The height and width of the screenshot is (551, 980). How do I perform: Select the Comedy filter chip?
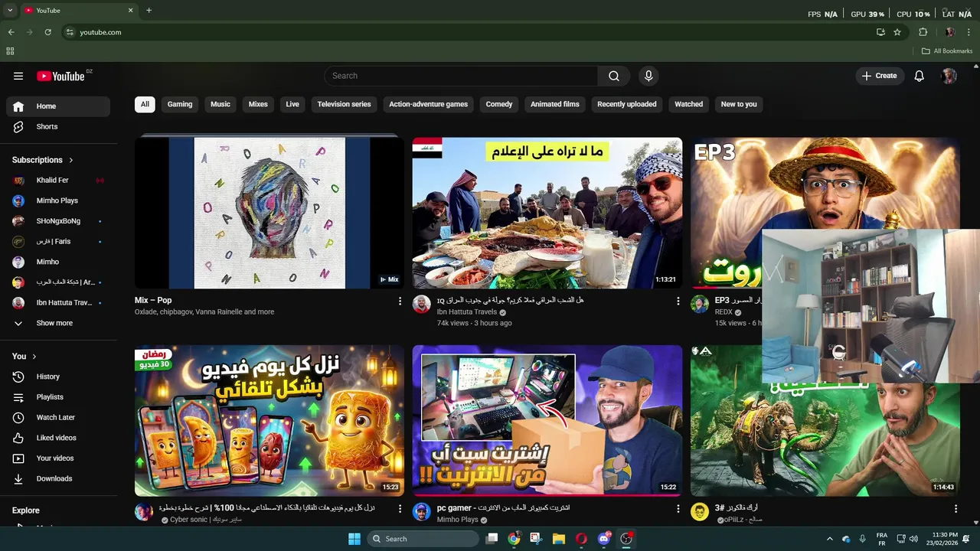(x=499, y=104)
